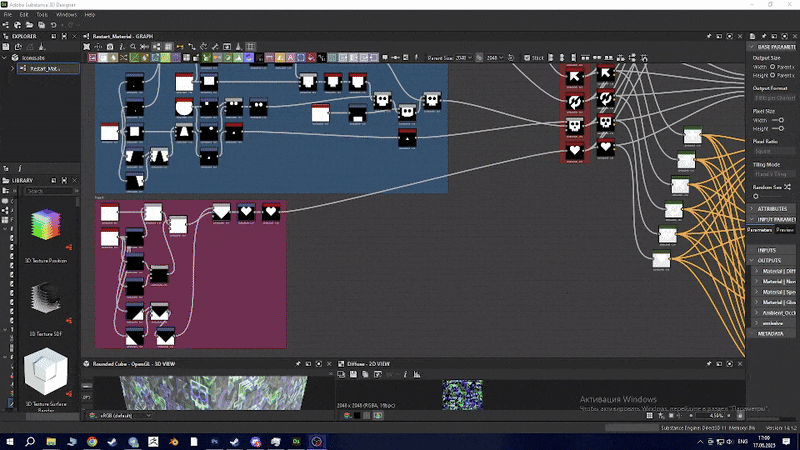Click the camera screenshot icon in graph toolbar
The image size is (800, 450).
pyautogui.click(x=110, y=46)
